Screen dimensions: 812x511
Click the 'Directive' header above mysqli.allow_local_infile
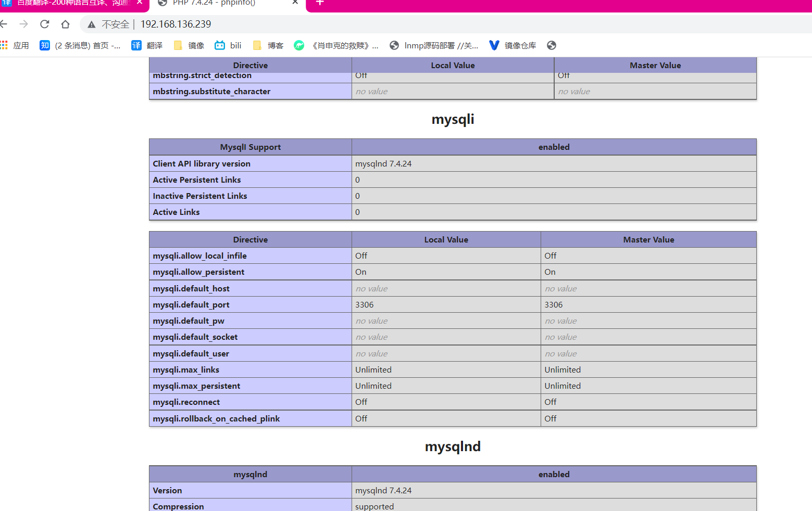[251, 239]
